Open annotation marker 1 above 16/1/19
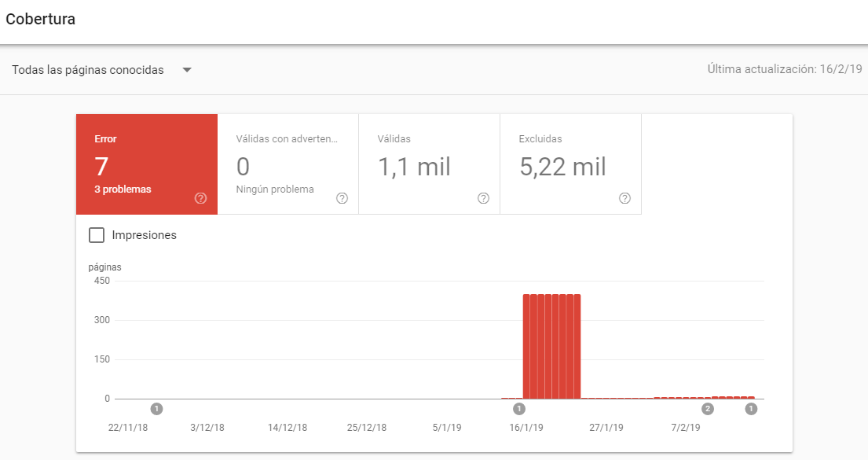The width and height of the screenshot is (868, 460). click(x=518, y=409)
